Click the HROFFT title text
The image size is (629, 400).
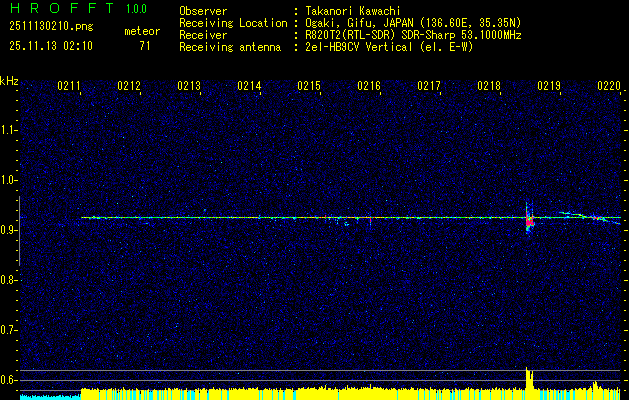[61, 8]
